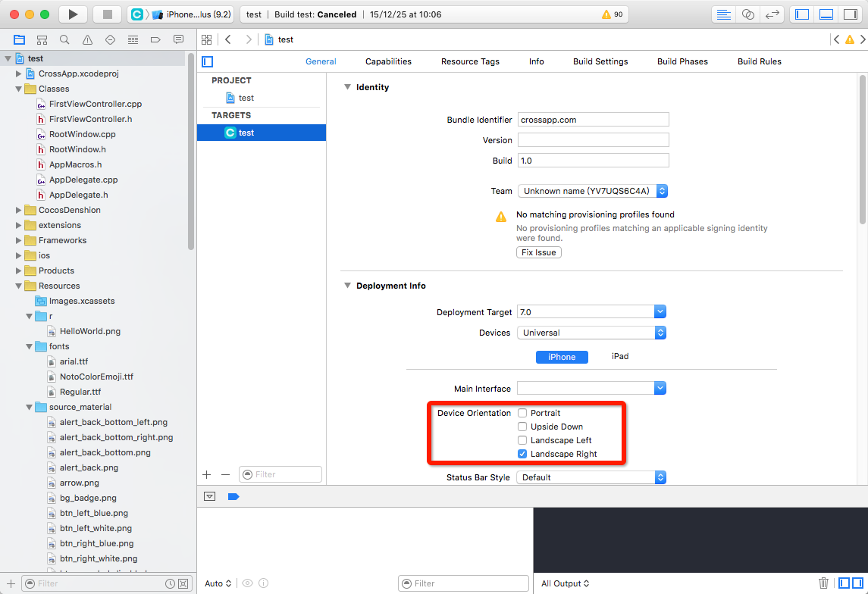This screenshot has height=594, width=868.
Task: Uncheck the Landscape Right checkbox
Action: click(x=522, y=454)
